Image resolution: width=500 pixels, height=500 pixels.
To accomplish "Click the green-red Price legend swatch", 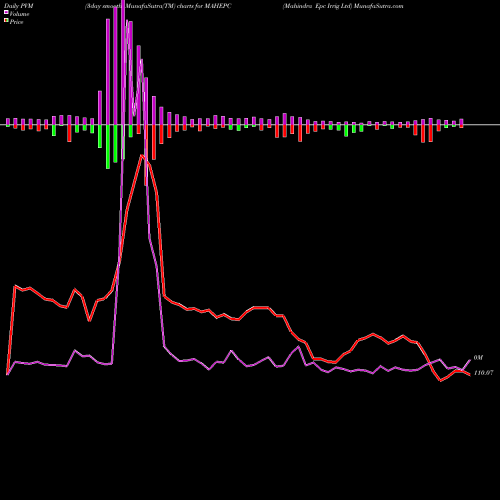I will [x=6, y=21].
